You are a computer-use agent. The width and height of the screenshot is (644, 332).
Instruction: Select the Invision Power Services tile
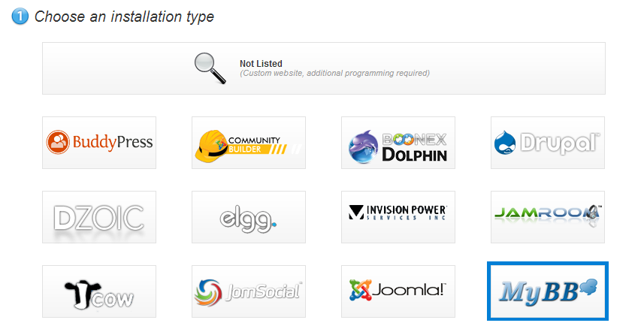pyautogui.click(x=398, y=217)
